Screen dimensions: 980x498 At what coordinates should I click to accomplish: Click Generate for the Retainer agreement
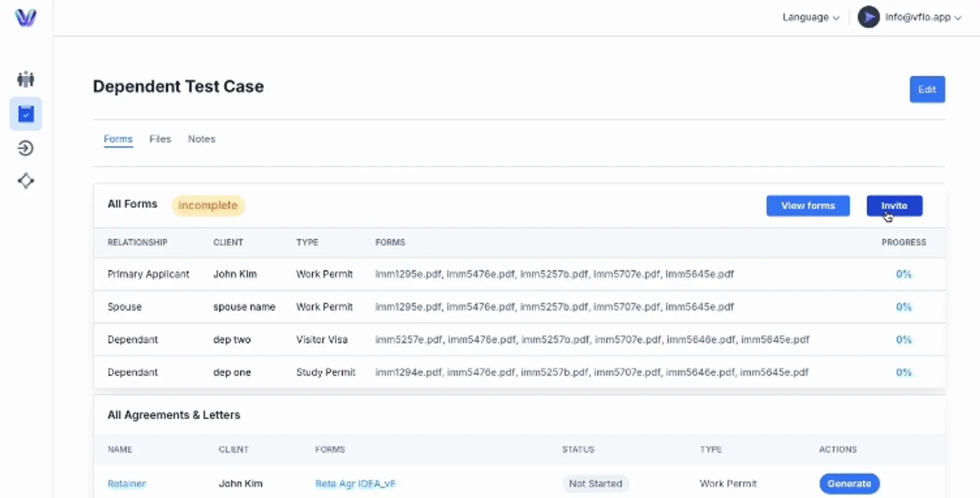click(x=849, y=484)
